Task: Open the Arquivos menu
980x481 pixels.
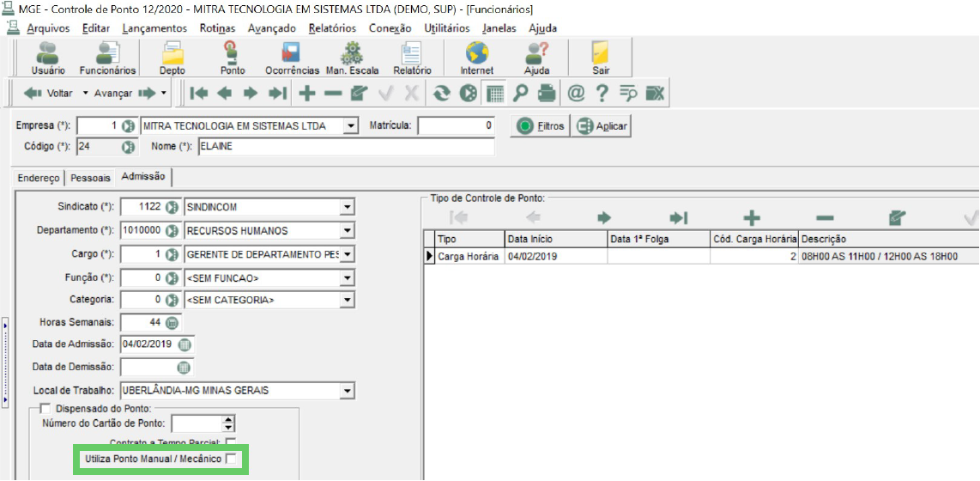Action: [48, 28]
